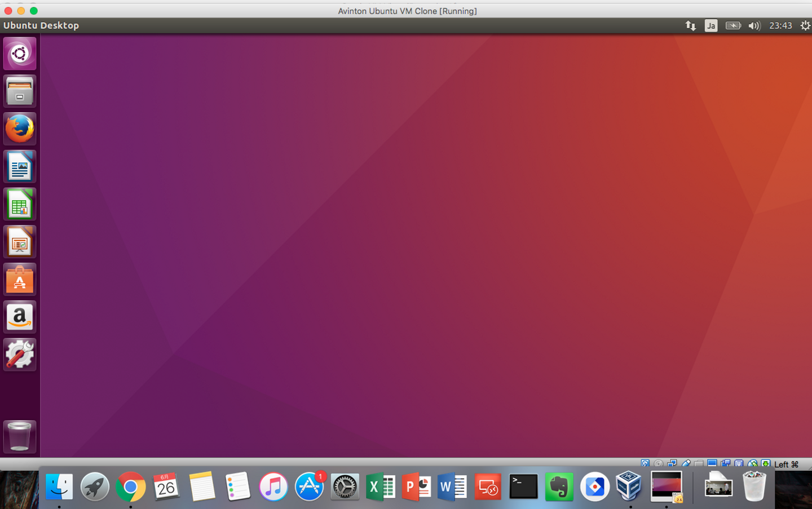
Task: Open the Ubuntu Dash search launcher
Action: pos(20,54)
